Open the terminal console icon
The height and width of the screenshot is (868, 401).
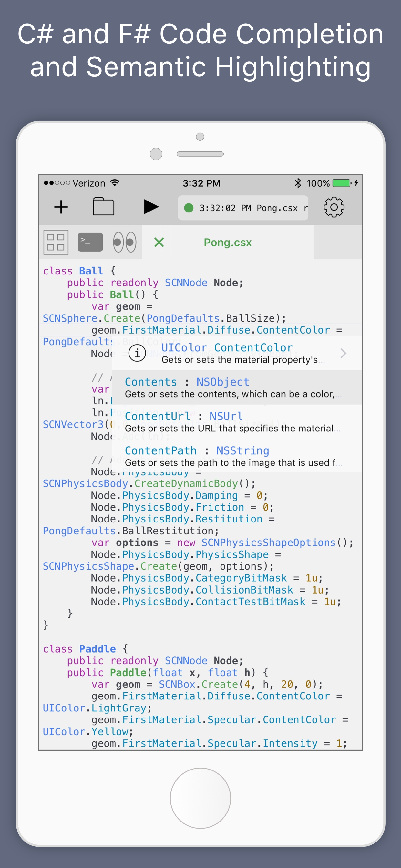[x=90, y=242]
